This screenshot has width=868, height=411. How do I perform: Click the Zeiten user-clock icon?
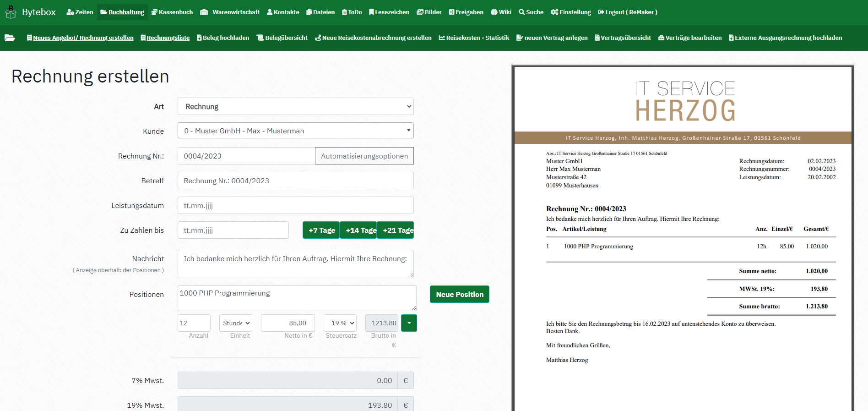[70, 12]
